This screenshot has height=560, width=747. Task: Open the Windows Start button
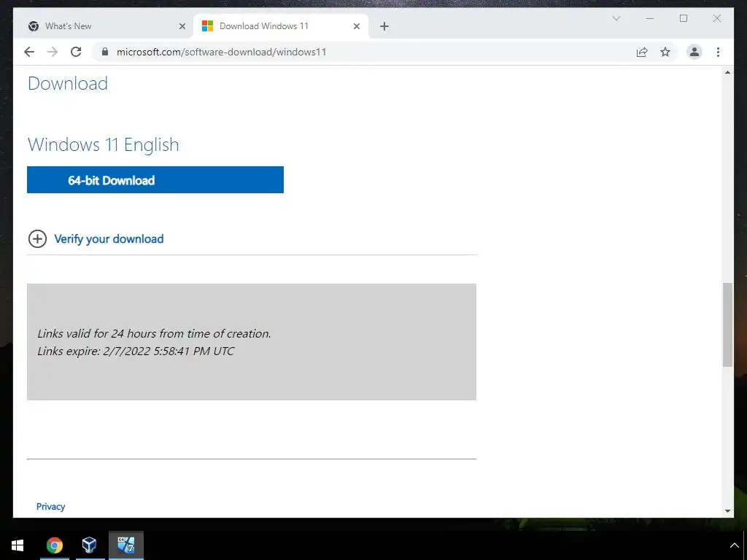click(x=18, y=545)
